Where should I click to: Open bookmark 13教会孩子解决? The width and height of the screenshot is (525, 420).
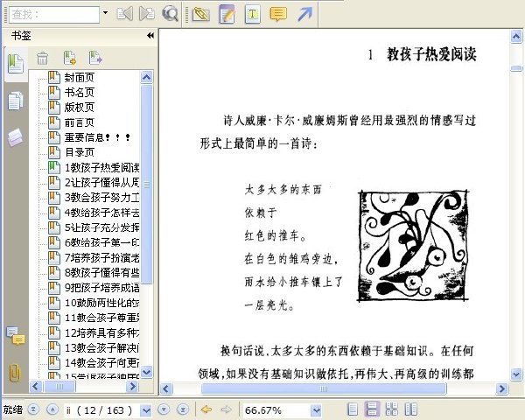101,347
